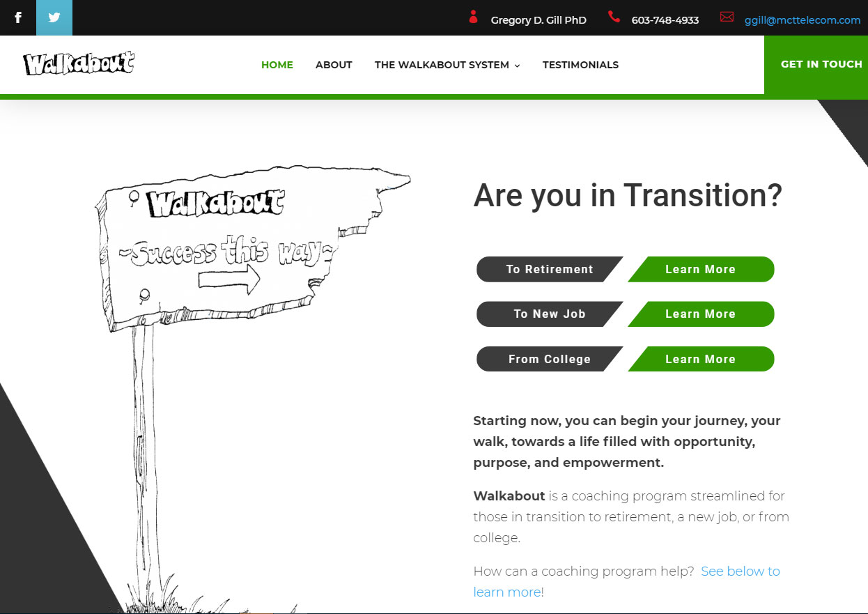Image resolution: width=868 pixels, height=614 pixels.
Task: Click the ggill@mcttelecom.com email link
Action: click(x=803, y=20)
